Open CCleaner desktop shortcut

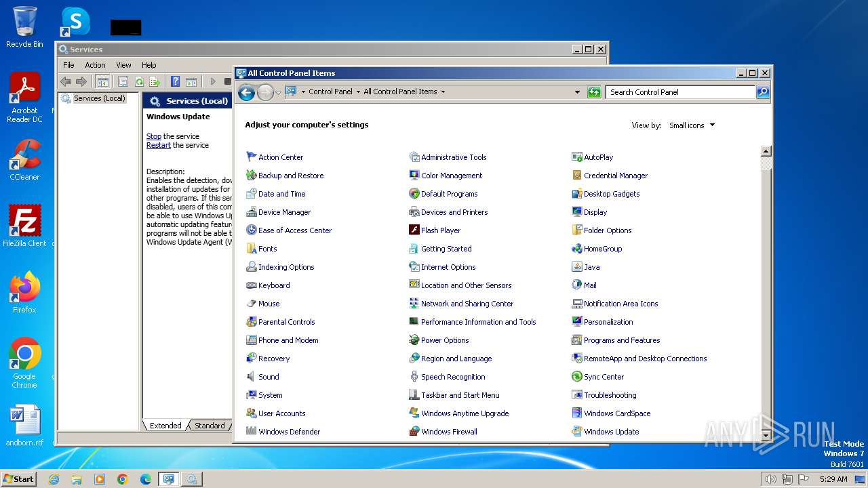tap(24, 160)
